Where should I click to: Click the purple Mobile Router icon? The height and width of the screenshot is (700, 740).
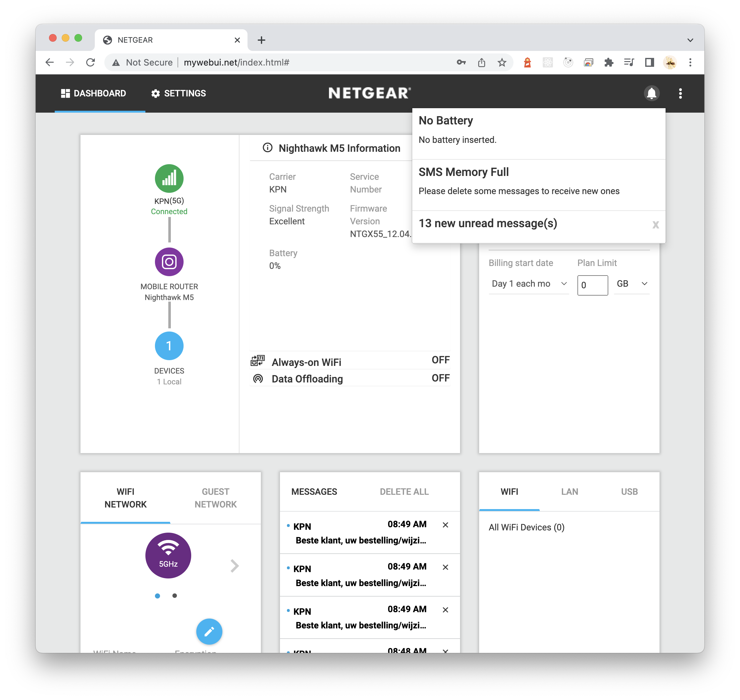tap(169, 262)
